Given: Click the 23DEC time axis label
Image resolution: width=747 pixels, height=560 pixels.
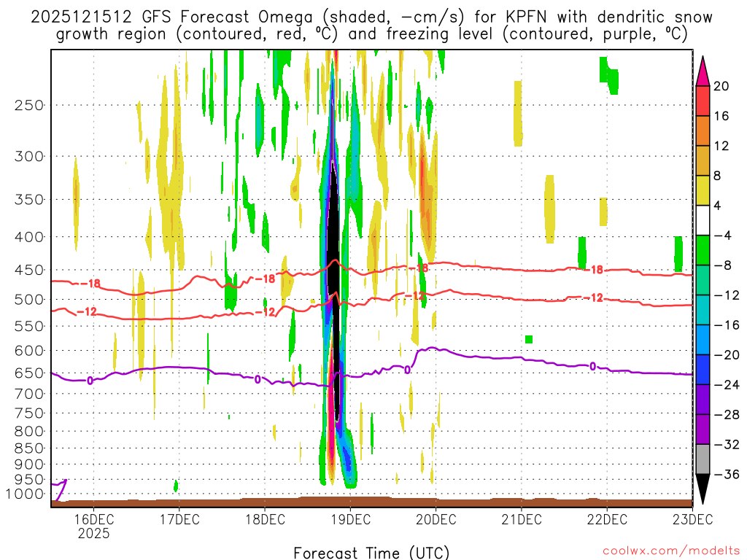Looking at the screenshot, I should point(692,519).
